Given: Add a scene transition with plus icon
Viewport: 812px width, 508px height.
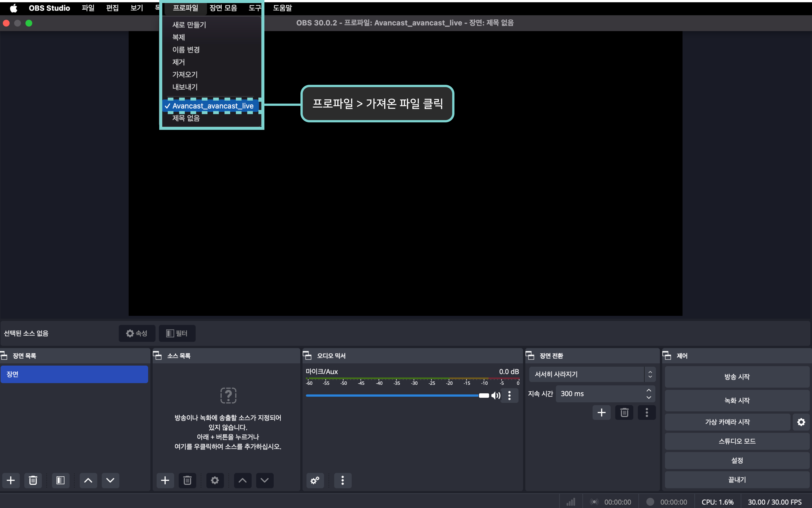Looking at the screenshot, I should pos(601,412).
